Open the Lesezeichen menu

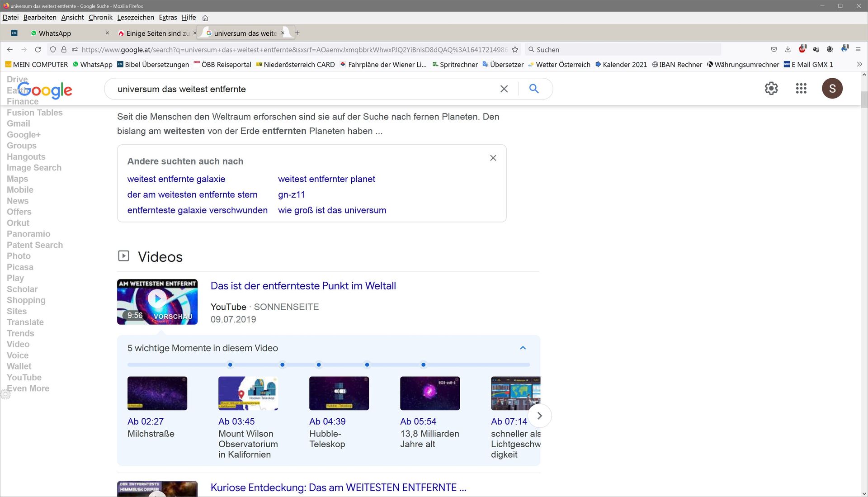pos(136,17)
